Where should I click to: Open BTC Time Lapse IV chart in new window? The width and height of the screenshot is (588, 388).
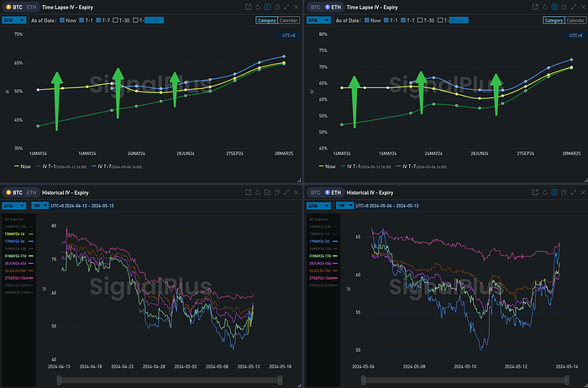point(249,7)
